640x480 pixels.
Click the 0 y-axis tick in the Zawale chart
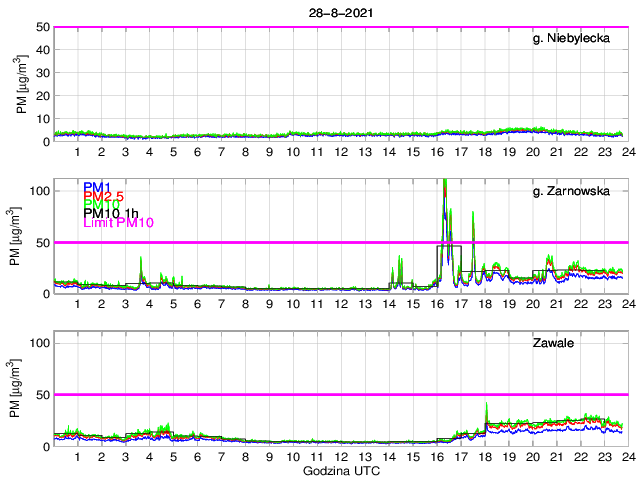click(45, 447)
